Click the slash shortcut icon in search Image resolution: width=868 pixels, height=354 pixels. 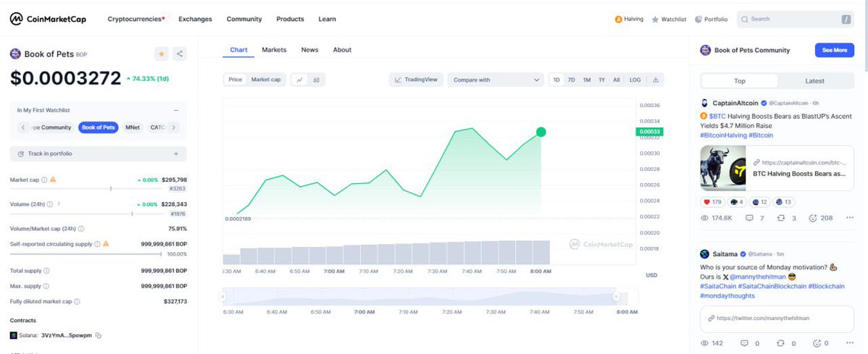846,20
